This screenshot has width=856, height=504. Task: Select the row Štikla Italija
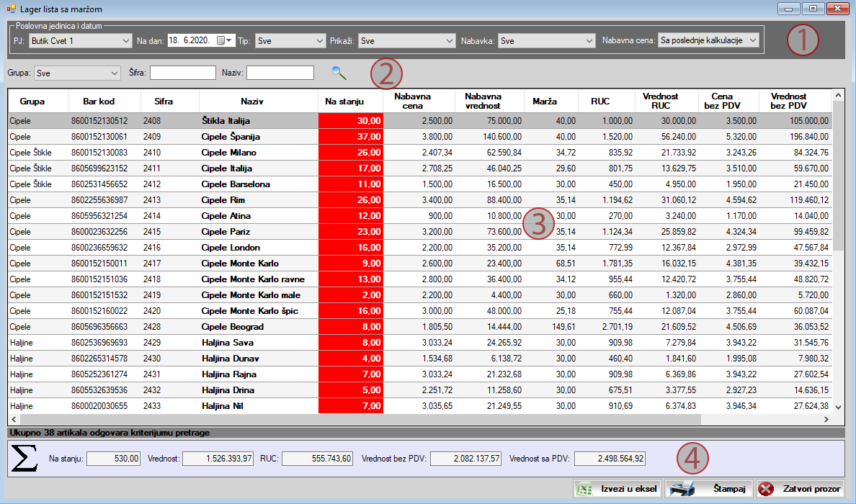[x=420, y=120]
